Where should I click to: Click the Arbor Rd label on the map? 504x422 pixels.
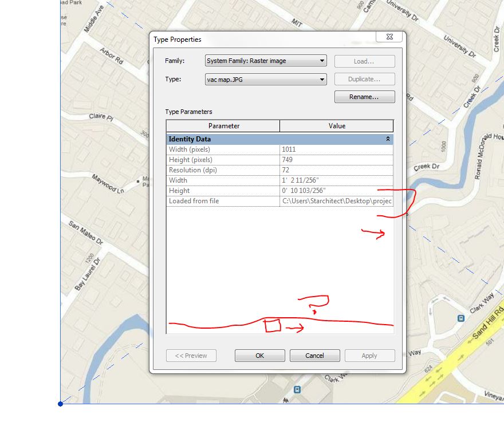pos(112,56)
